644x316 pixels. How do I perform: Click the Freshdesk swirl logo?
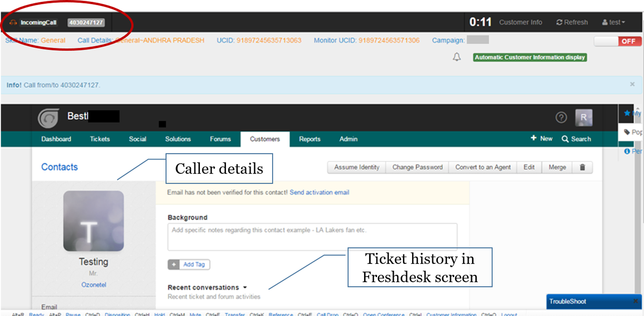click(48, 118)
